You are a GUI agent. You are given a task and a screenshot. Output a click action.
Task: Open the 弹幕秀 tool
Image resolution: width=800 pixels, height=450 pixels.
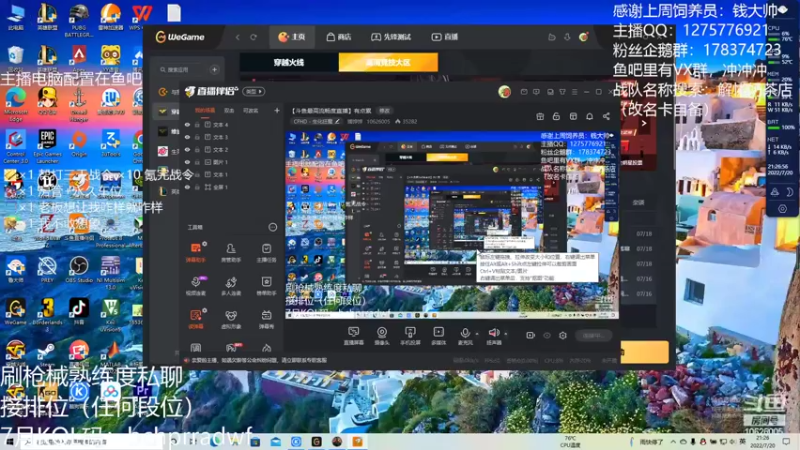[x=266, y=319]
